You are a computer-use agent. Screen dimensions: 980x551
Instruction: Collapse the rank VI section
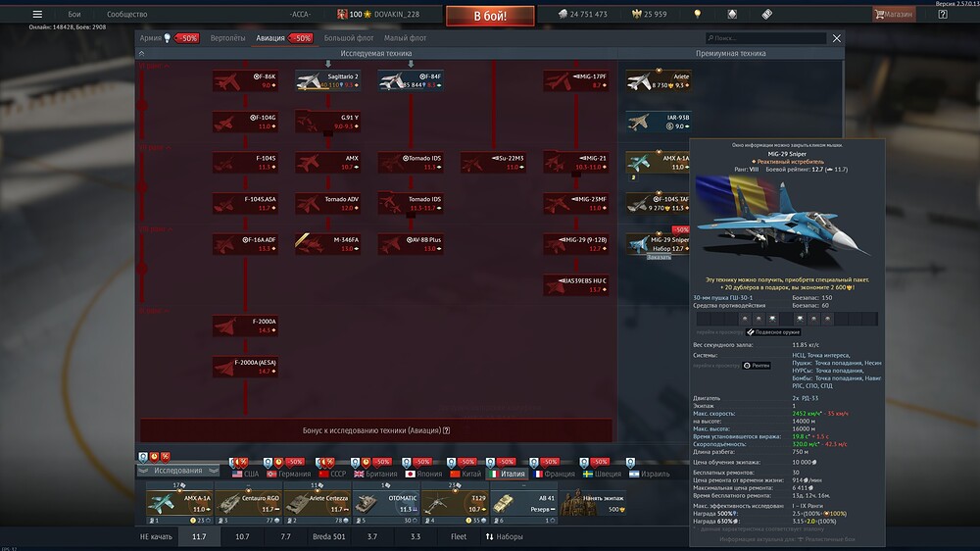[x=155, y=66]
